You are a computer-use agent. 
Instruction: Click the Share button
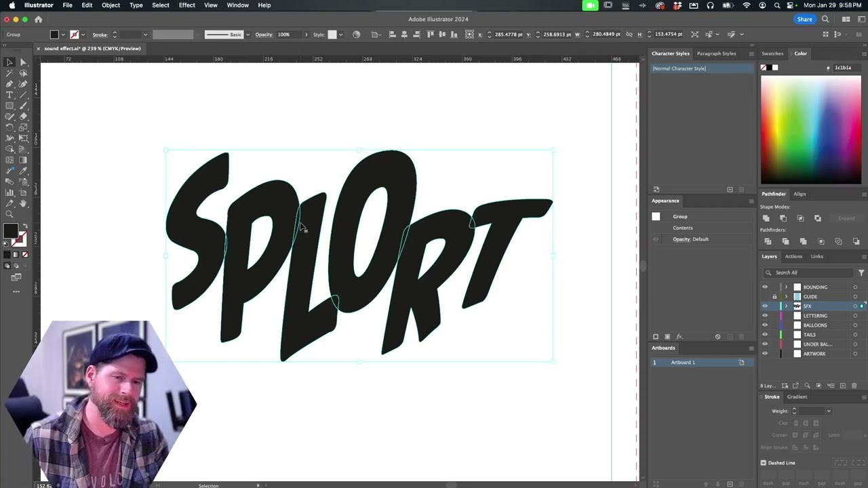(x=804, y=20)
